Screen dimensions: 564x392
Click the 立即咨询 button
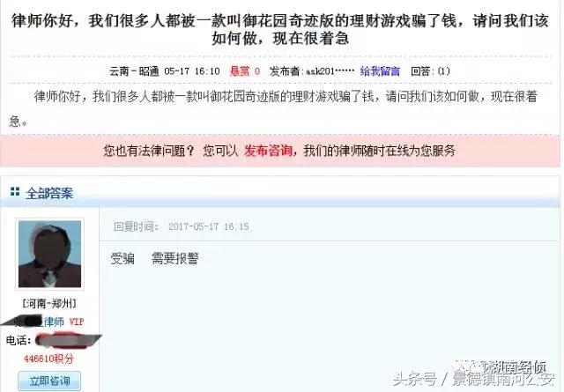click(49, 381)
